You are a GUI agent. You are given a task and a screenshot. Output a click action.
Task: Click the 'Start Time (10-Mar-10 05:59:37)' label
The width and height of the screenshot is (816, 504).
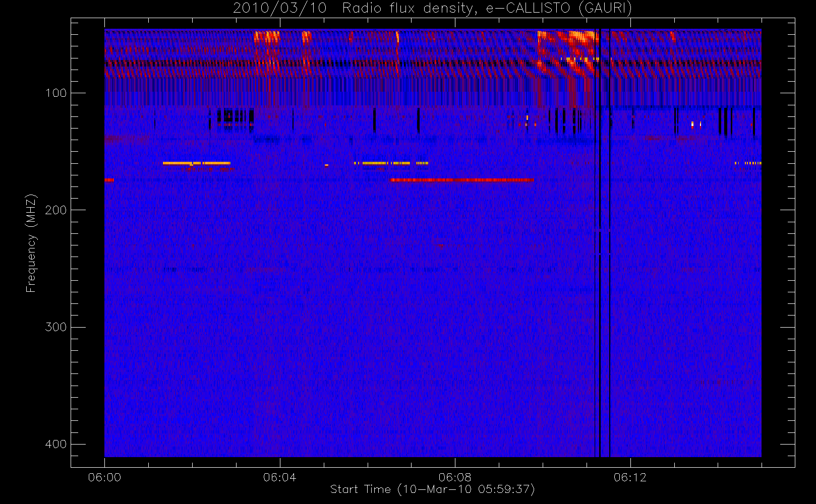[432, 489]
